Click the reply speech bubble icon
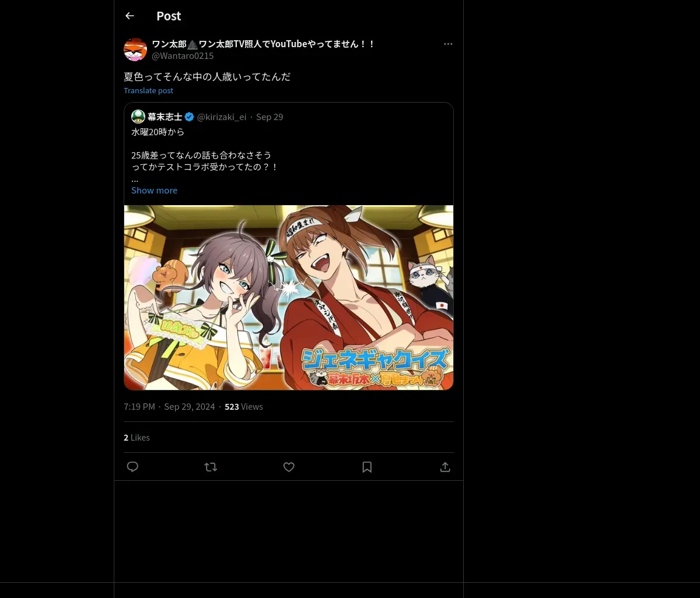This screenshot has height=598, width=700. coord(132,467)
